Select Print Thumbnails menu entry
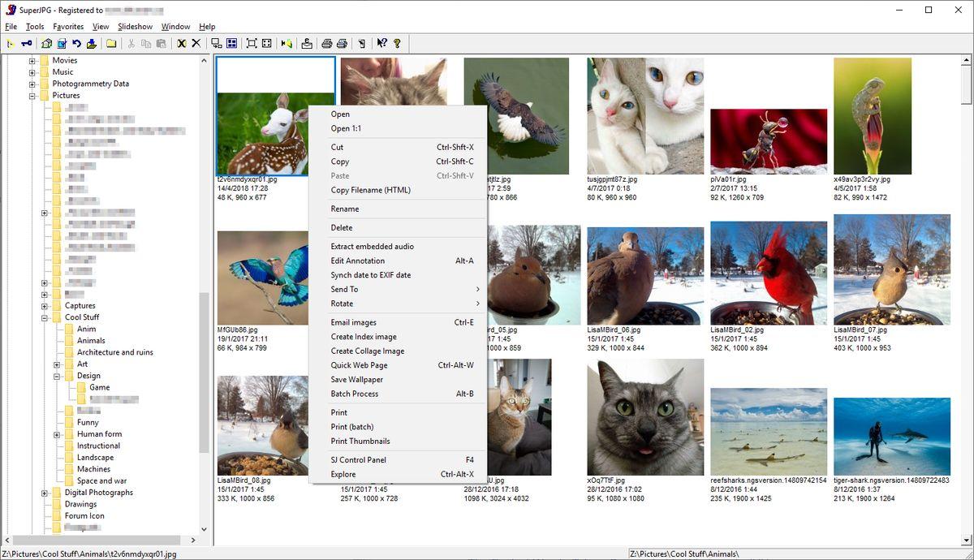Viewport: 974px width, 560px height. pos(398,441)
